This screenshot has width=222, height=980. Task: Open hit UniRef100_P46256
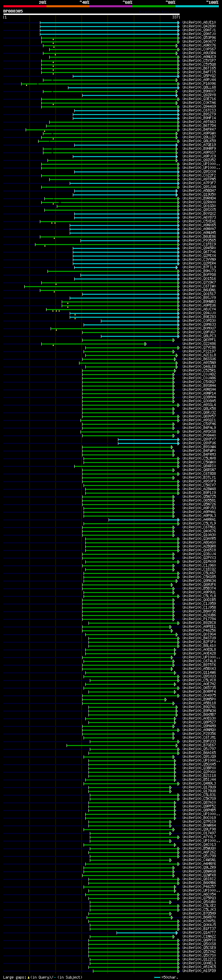199,630
